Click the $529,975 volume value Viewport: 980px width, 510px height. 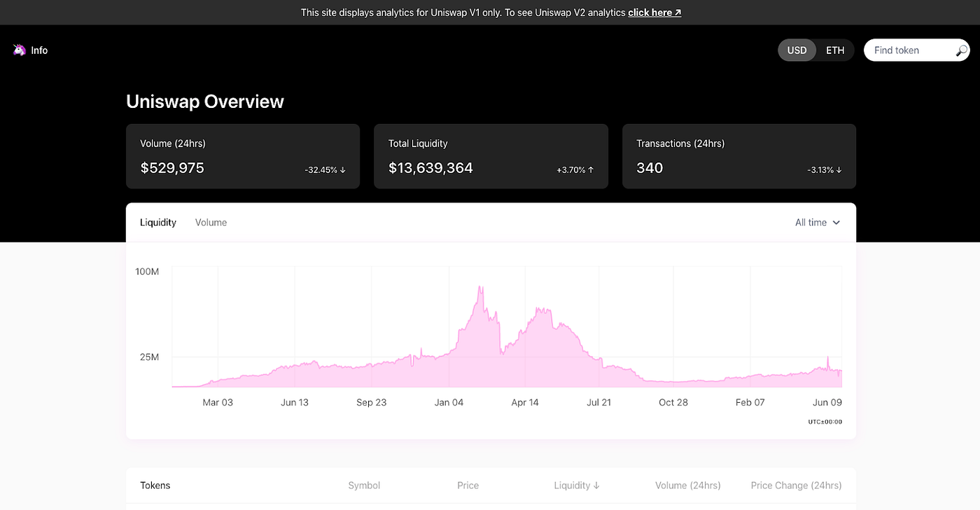[172, 168]
